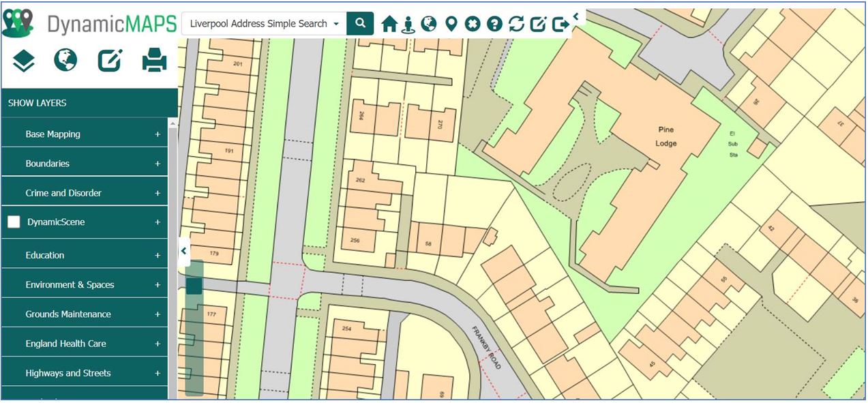This screenshot has height=403, width=868.
Task: Activate the street view person icon
Action: (408, 25)
